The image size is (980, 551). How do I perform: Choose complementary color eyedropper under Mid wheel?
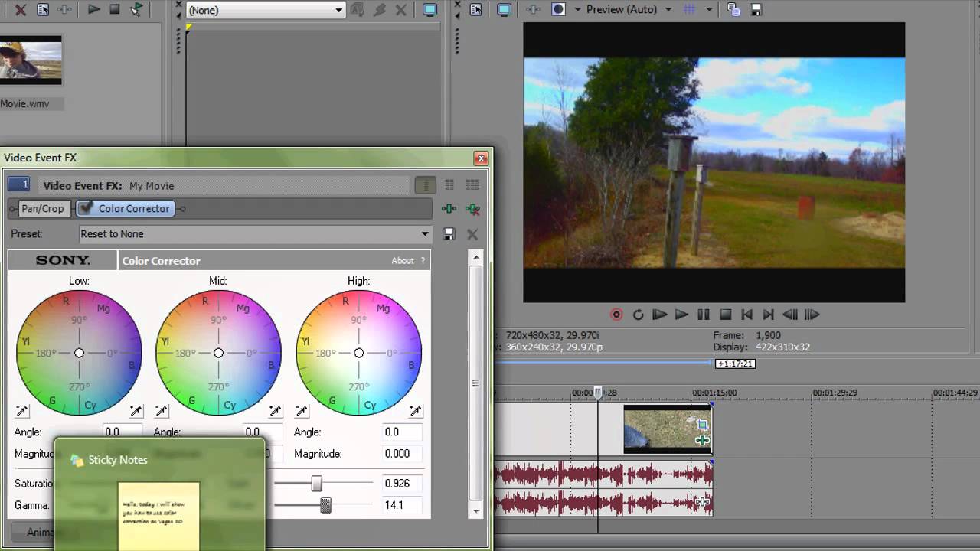point(162,412)
